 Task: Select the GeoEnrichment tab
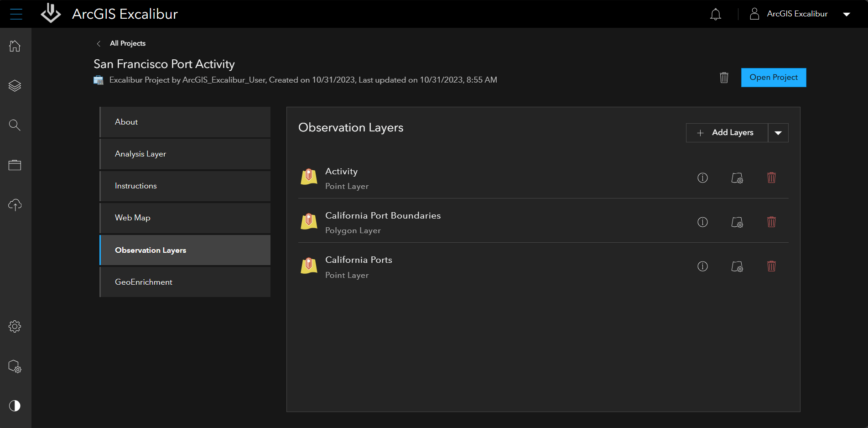(x=185, y=282)
